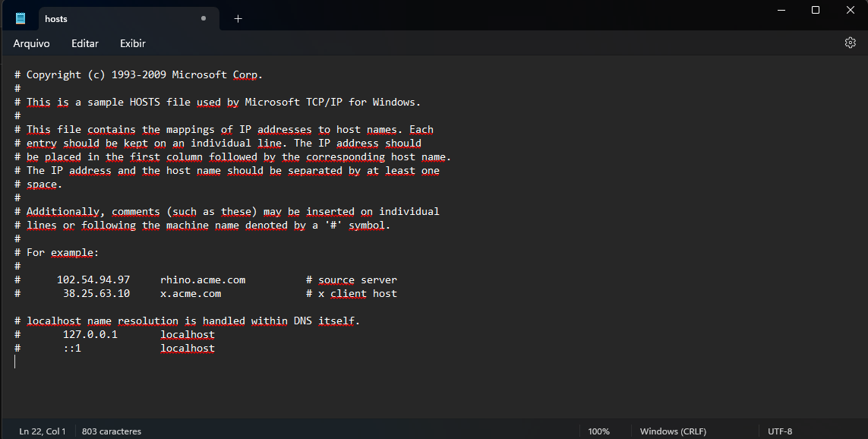Screen dimensions: 868x439
Task: Close the Notepad window
Action: pos(851,10)
